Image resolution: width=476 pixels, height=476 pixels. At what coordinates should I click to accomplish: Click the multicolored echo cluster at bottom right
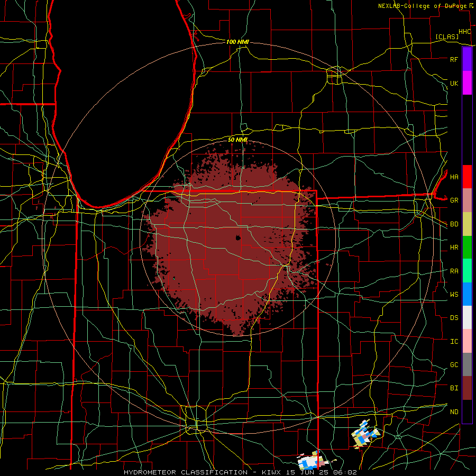pyautogui.click(x=365, y=433)
